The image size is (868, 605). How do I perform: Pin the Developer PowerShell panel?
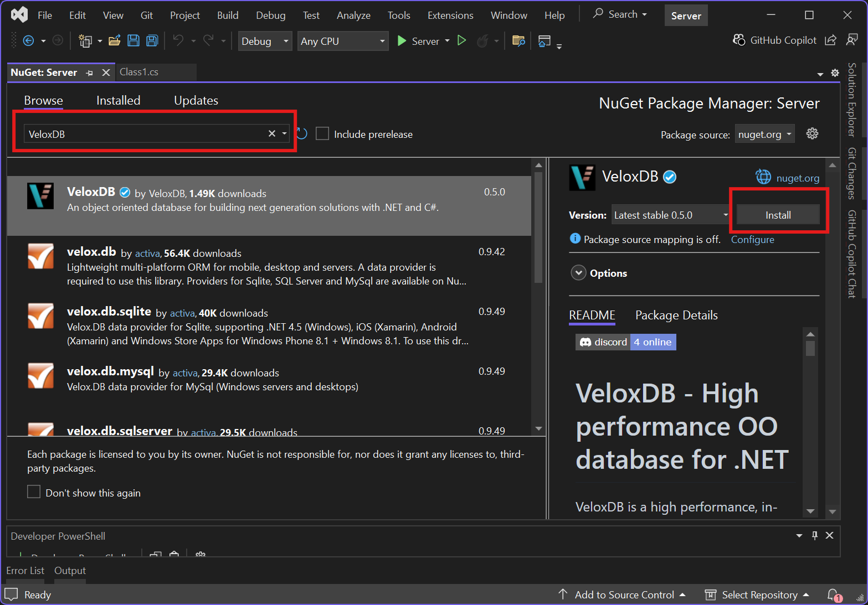tap(814, 535)
